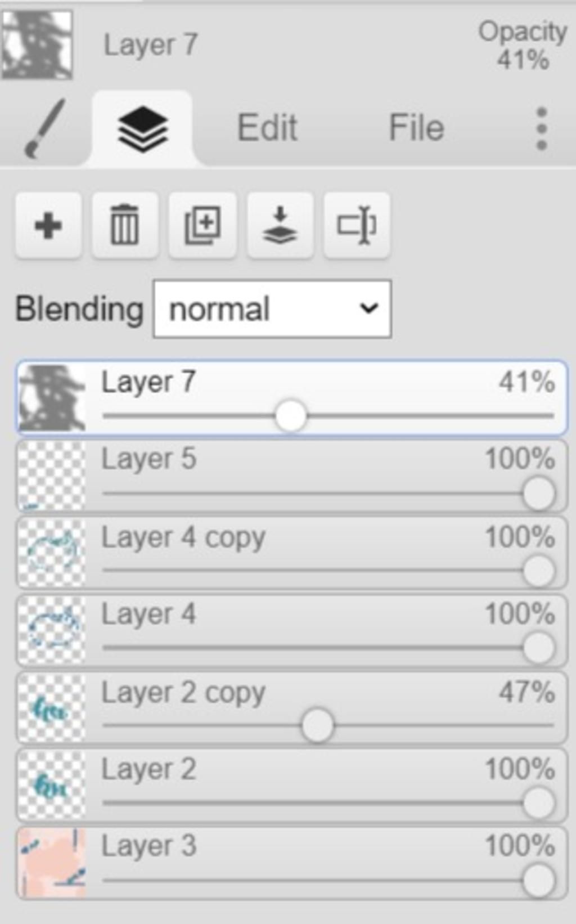Click the Layer 2 thumbnail
The height and width of the screenshot is (924, 576).
tap(52, 785)
